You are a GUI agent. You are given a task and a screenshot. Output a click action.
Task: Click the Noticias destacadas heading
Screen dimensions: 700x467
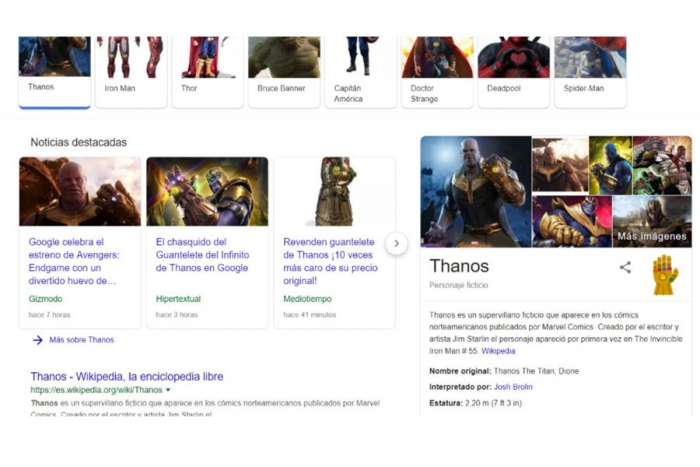pyautogui.click(x=79, y=142)
